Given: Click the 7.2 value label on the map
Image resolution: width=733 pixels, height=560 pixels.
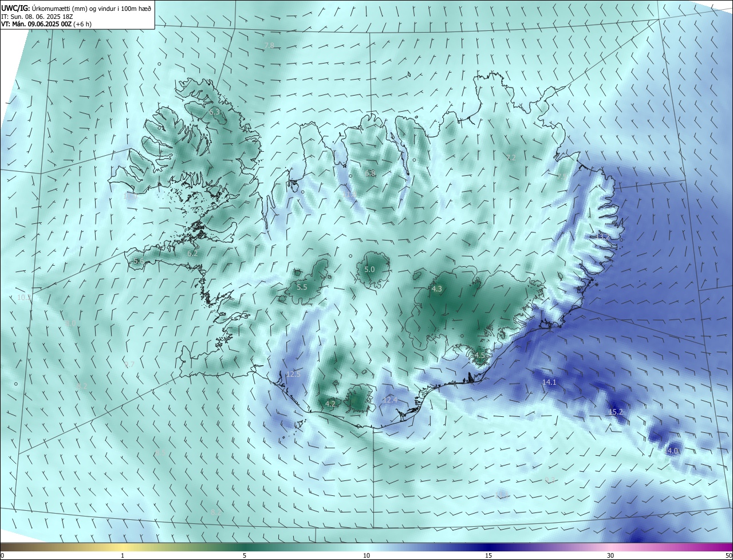Looking at the screenshot, I should [x=511, y=157].
